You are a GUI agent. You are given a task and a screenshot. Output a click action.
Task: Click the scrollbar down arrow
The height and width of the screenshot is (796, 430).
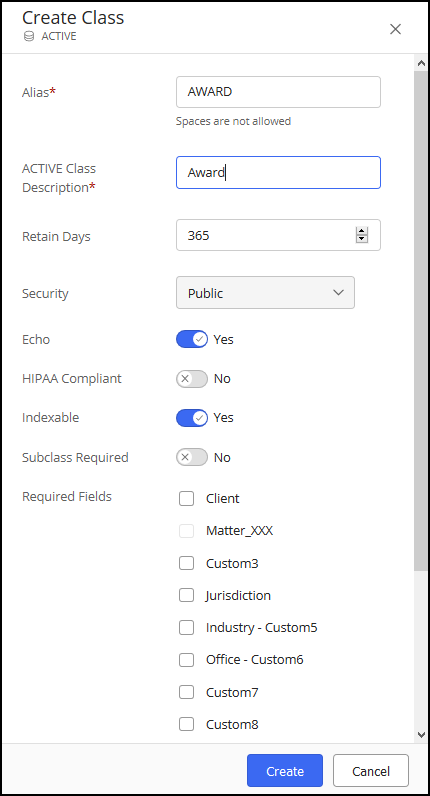[x=421, y=735]
